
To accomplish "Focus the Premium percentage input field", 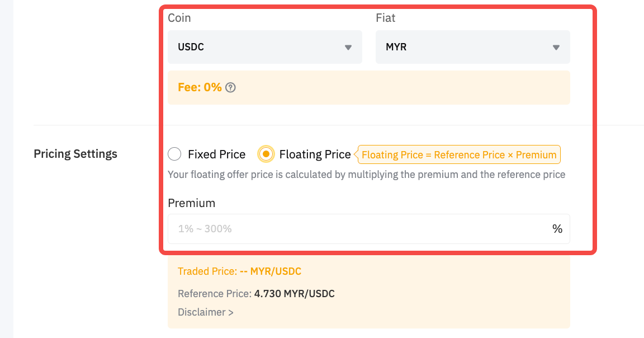I will (358, 229).
